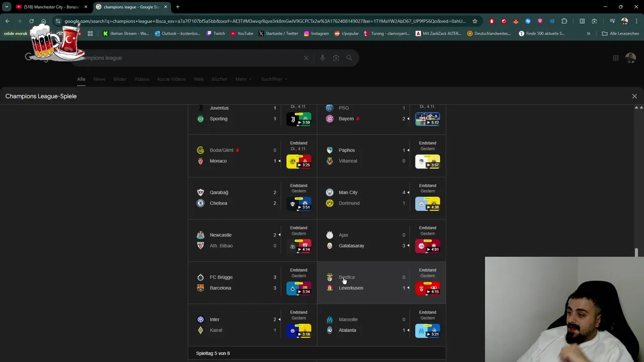Go back to the previous page
Viewport: 644px width, 362px height.
(x=7, y=21)
